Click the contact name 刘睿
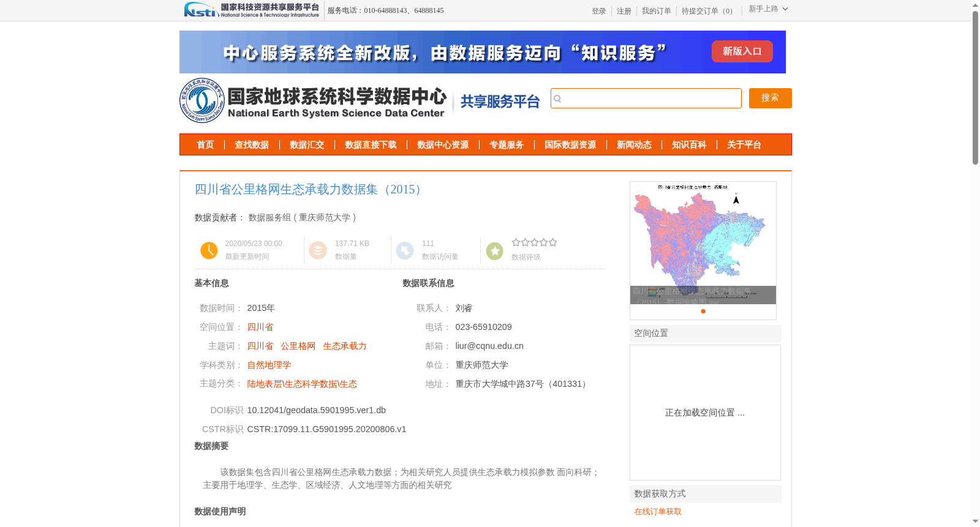The image size is (980, 527). pos(464,308)
